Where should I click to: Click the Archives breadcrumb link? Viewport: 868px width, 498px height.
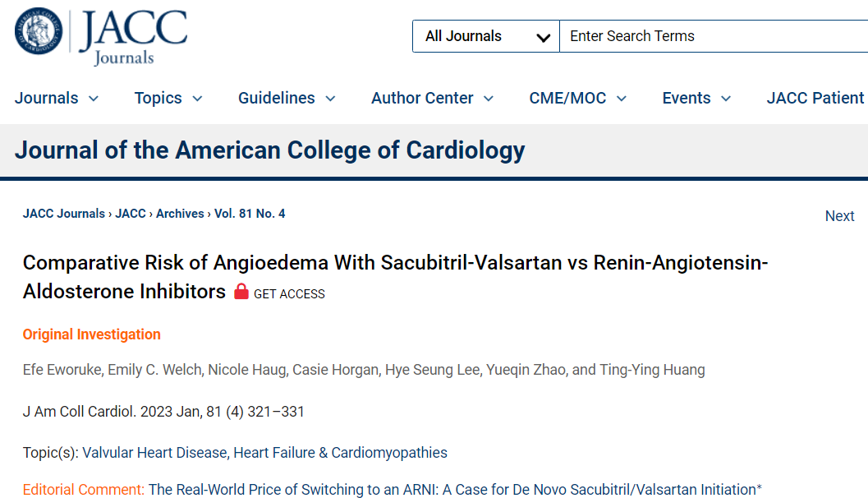tap(180, 214)
